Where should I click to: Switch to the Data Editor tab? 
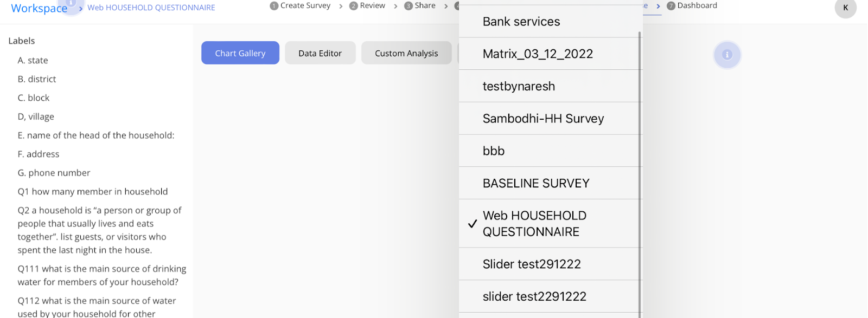coord(320,53)
